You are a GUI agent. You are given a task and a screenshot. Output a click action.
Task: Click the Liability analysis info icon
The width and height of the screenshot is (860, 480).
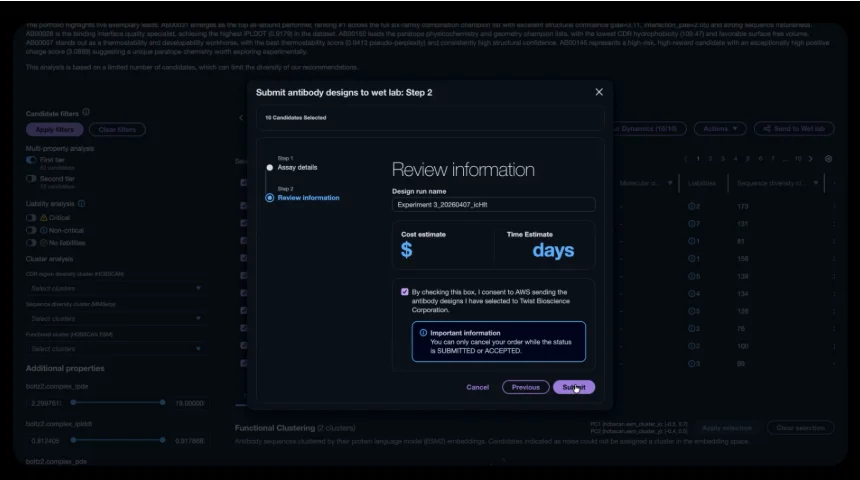[82, 203]
